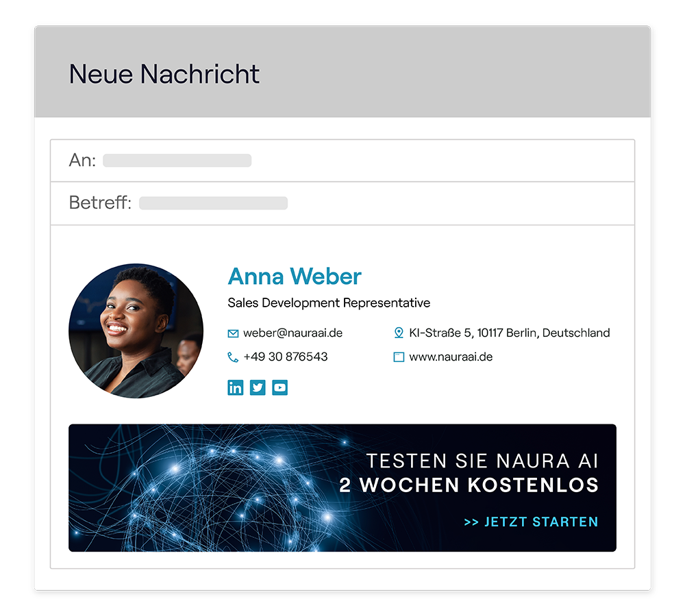Screen dimensions: 685x616
Task: Click the Anna Weber name heading
Action: [x=295, y=277]
